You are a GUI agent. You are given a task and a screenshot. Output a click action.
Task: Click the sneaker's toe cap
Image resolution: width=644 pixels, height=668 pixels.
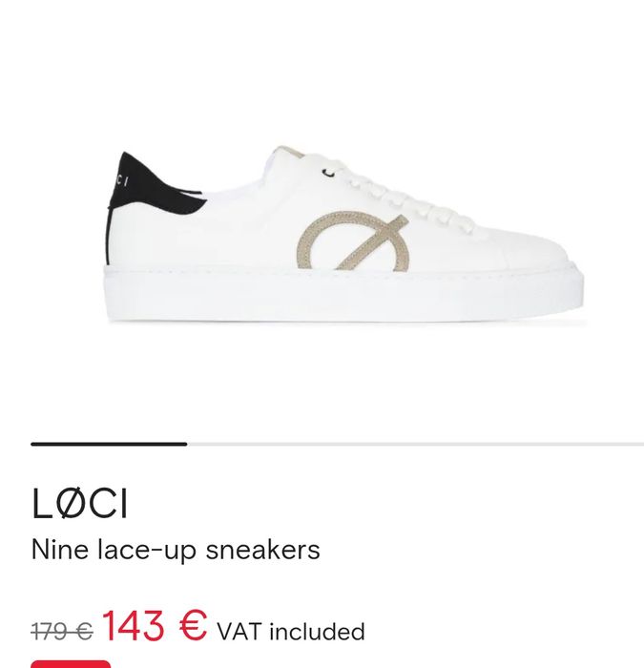point(532,251)
